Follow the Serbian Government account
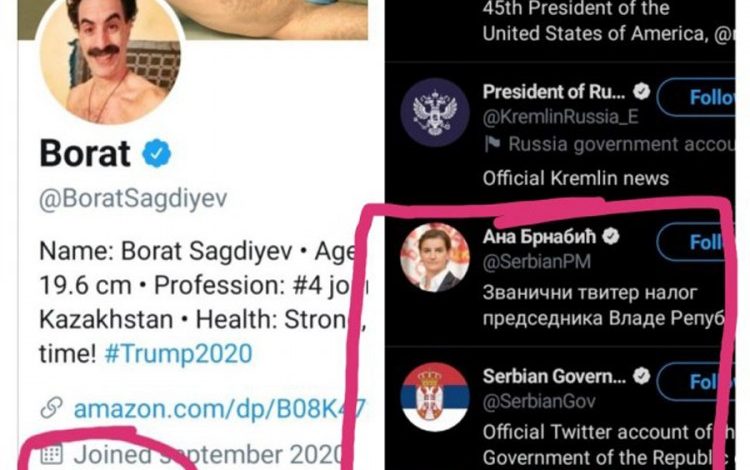This screenshot has height=470, width=750. 703,382
